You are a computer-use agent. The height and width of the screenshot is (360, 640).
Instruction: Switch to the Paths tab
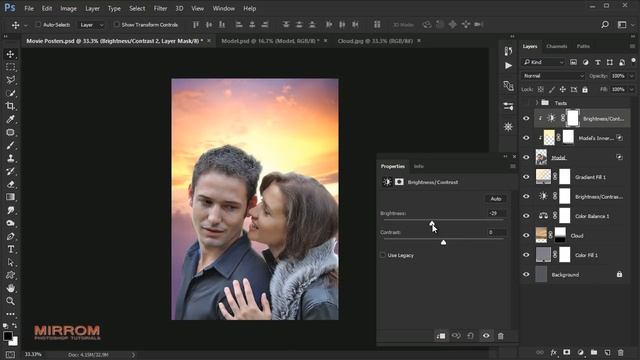tap(583, 47)
